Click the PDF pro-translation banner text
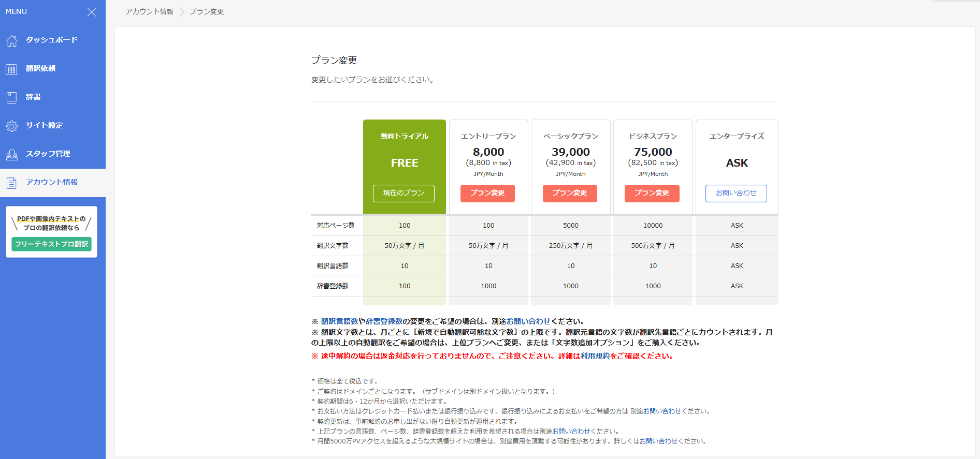Image resolution: width=980 pixels, height=459 pixels. click(51, 223)
